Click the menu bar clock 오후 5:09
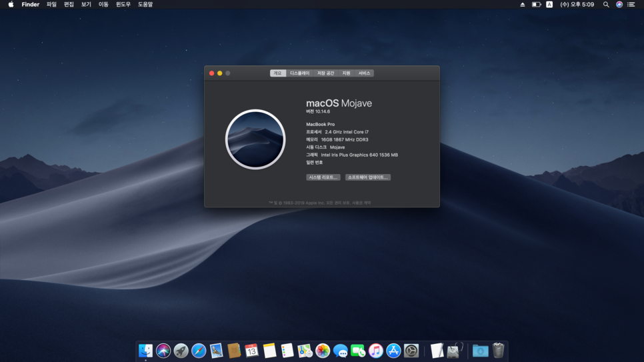The width and height of the screenshot is (644, 362). [577, 5]
